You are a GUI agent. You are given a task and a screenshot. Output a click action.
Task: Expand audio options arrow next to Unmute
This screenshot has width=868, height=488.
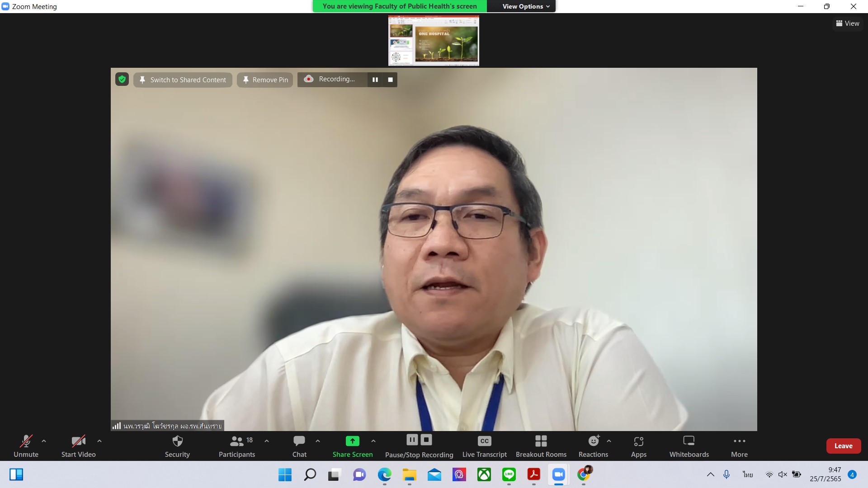pyautogui.click(x=44, y=441)
